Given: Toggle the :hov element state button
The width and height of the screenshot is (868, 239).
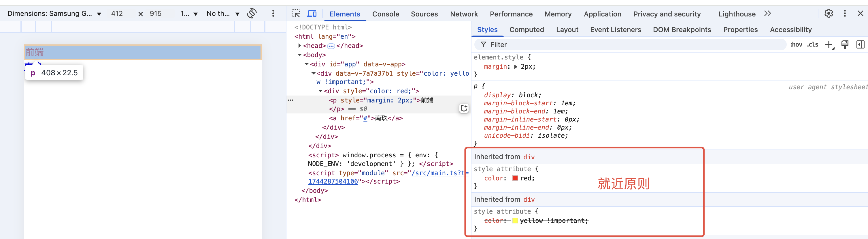Looking at the screenshot, I should coord(796,44).
